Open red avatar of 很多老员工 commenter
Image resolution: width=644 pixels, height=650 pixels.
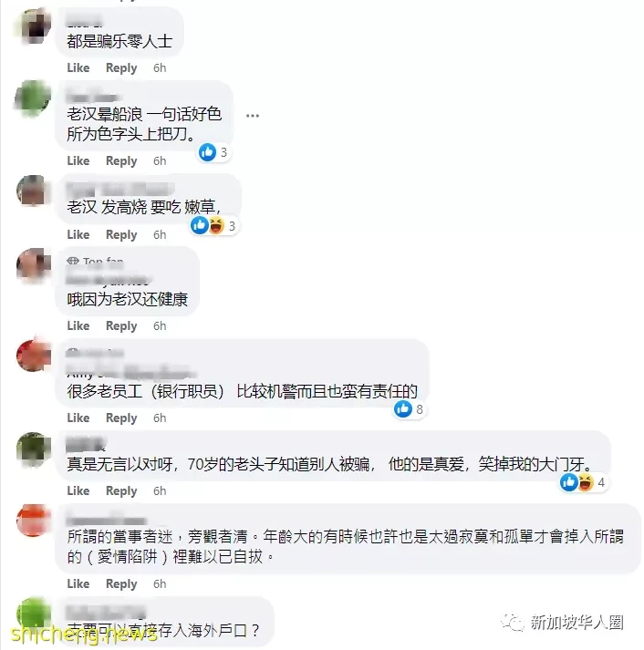pos(33,356)
